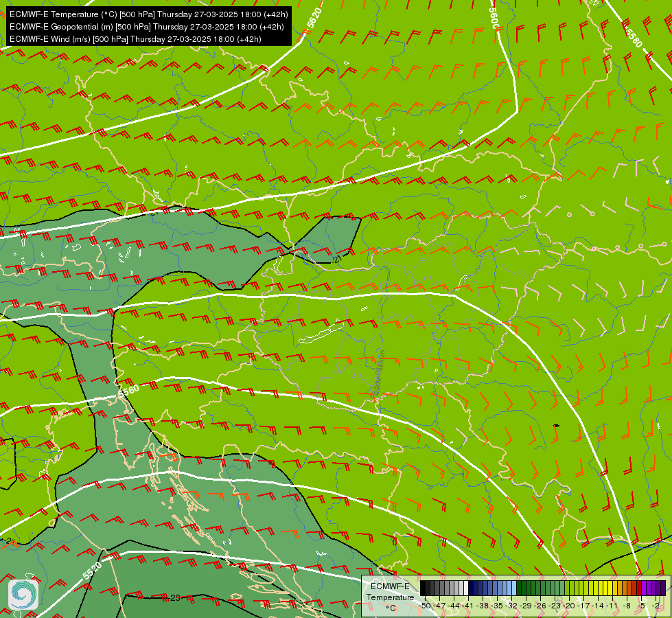Pick the white swatch in the legend bar

pos(466,588)
